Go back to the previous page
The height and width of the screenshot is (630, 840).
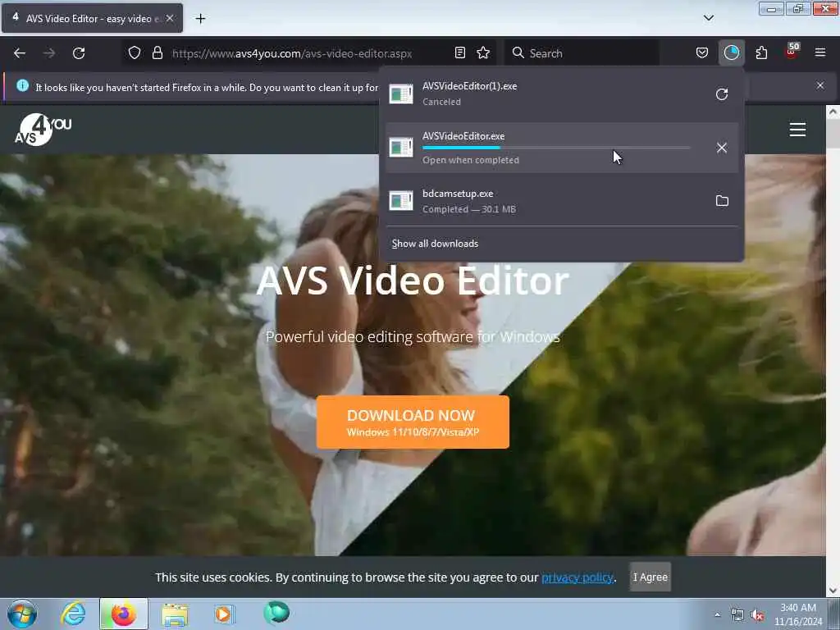20,53
